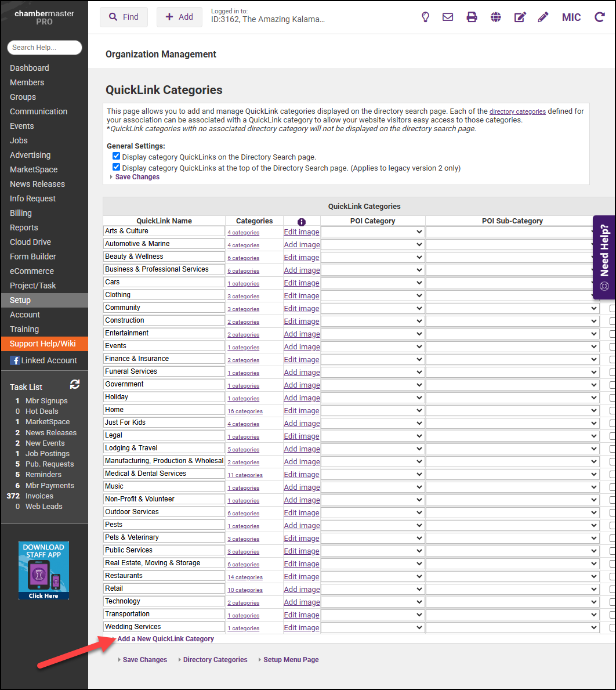This screenshot has width=616, height=690.
Task: Uncheck QuickLinks at top of Directory Search
Action: point(117,168)
